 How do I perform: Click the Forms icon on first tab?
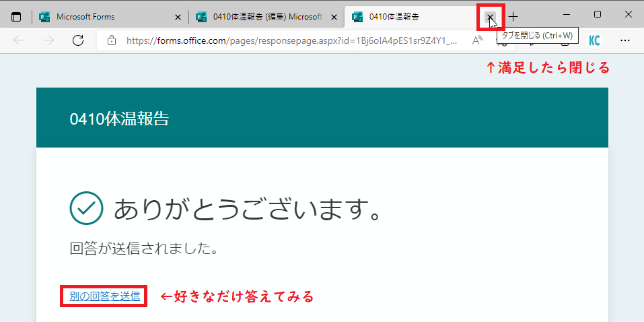tap(44, 17)
